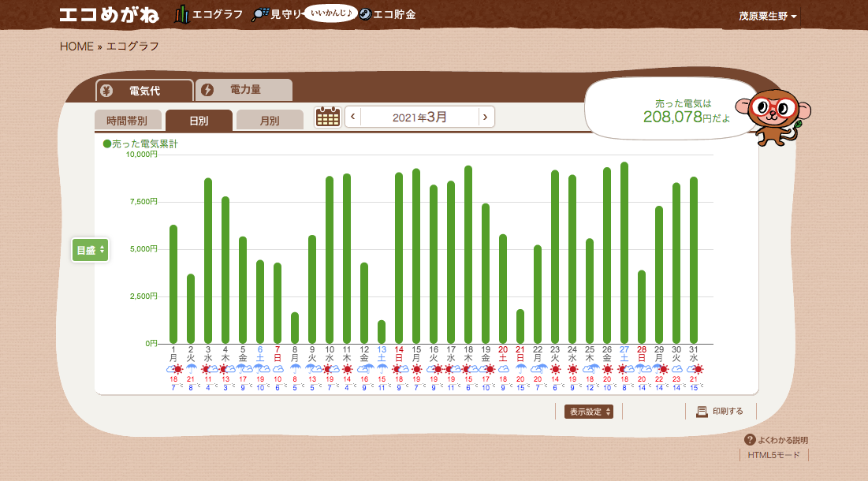Click the 27 土 Saturday date label
This screenshot has width=868, height=481.
pyautogui.click(x=624, y=354)
